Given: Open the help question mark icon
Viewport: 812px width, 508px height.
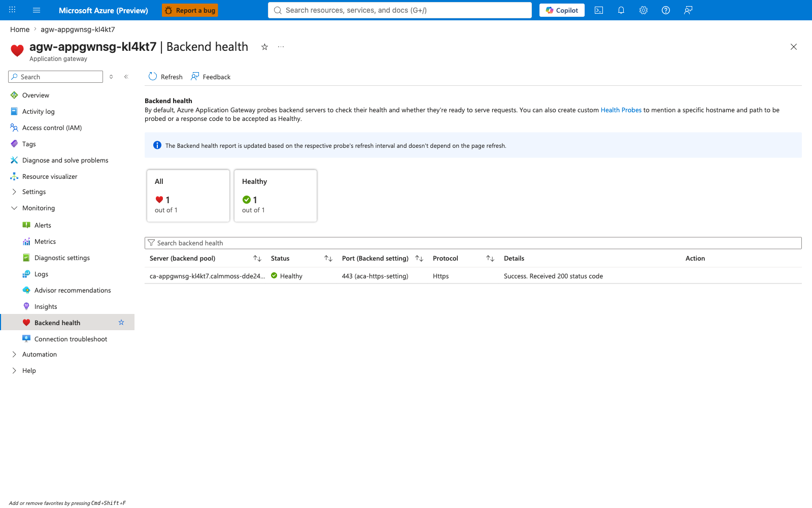Looking at the screenshot, I should pyautogui.click(x=666, y=10).
